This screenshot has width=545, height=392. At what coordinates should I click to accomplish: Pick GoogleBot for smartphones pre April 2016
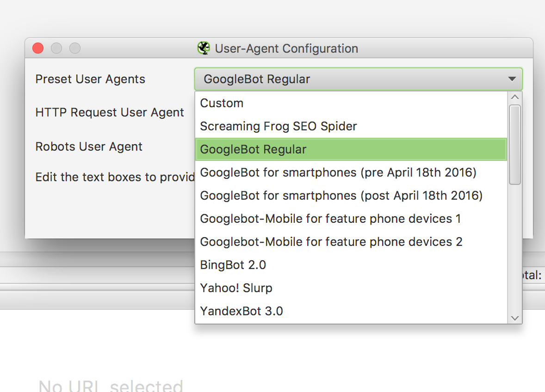[338, 172]
